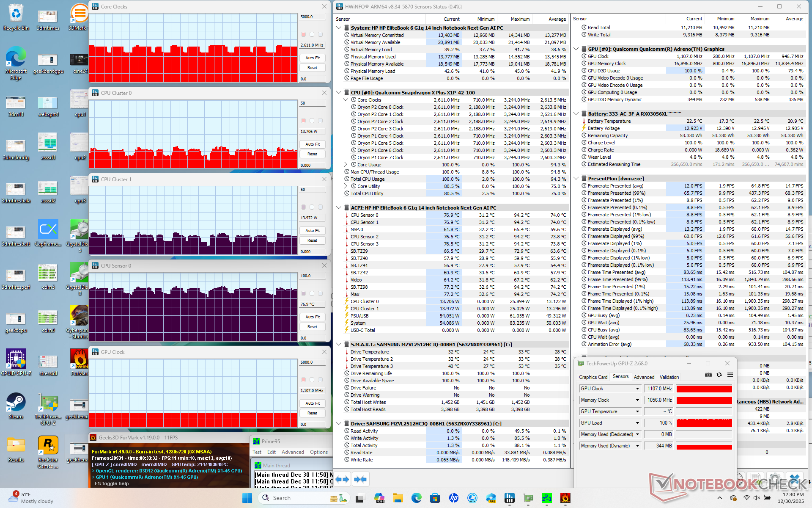Click HWiNFO expand-all arrows icon

pyautogui.click(x=343, y=479)
